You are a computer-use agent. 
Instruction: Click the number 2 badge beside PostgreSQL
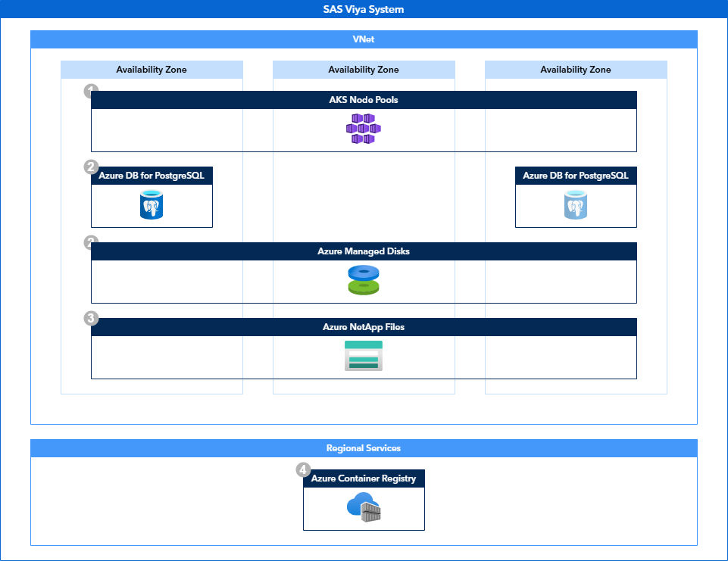(91, 167)
